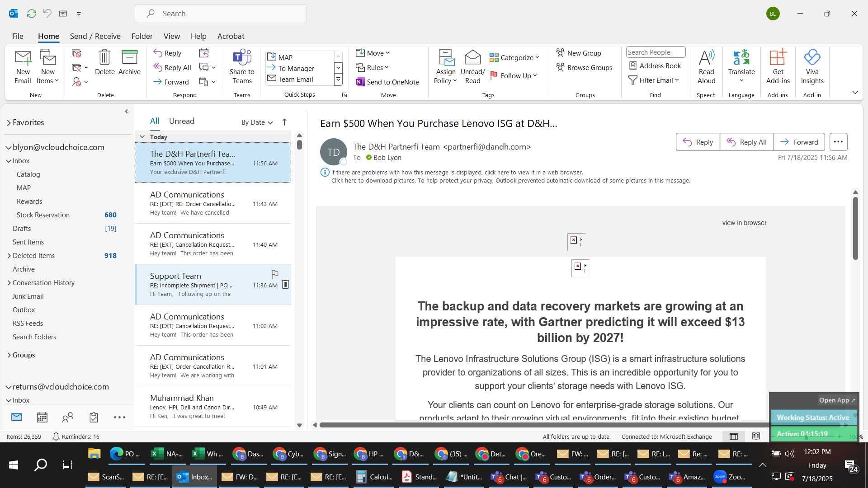
Task: Open the Rules dropdown
Action: click(372, 67)
